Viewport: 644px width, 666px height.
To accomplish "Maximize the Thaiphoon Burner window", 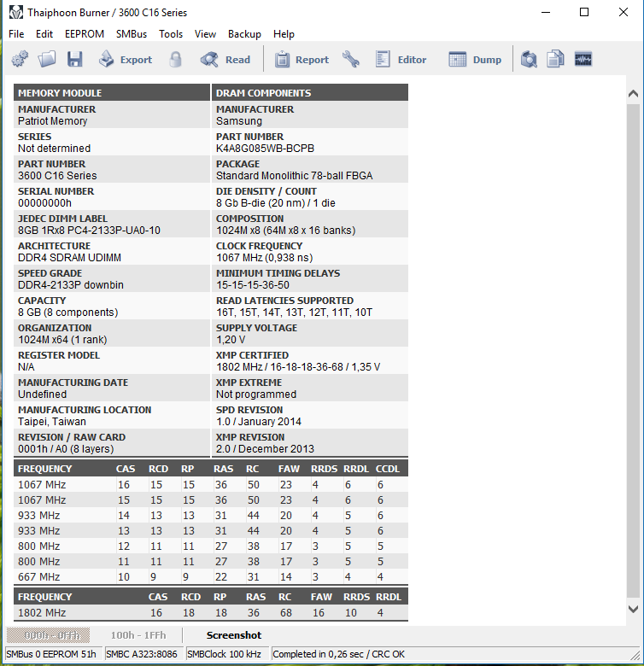I will point(584,12).
